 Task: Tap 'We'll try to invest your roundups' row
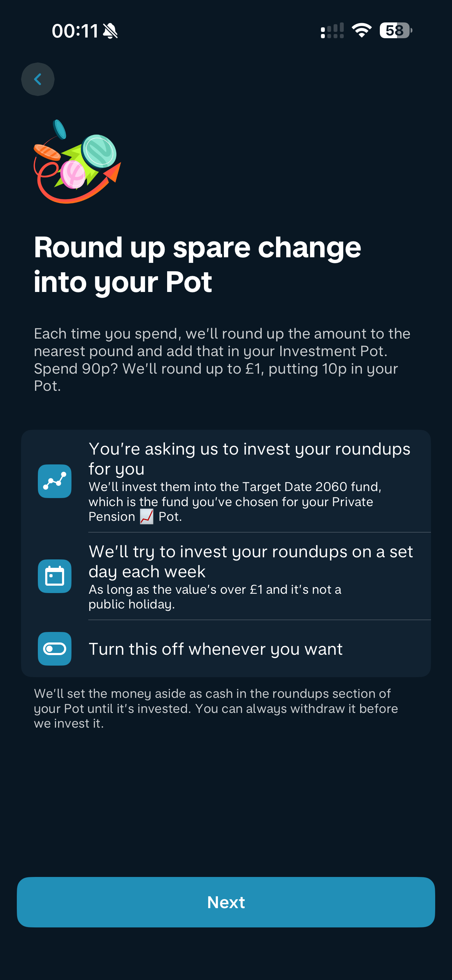tap(250, 562)
